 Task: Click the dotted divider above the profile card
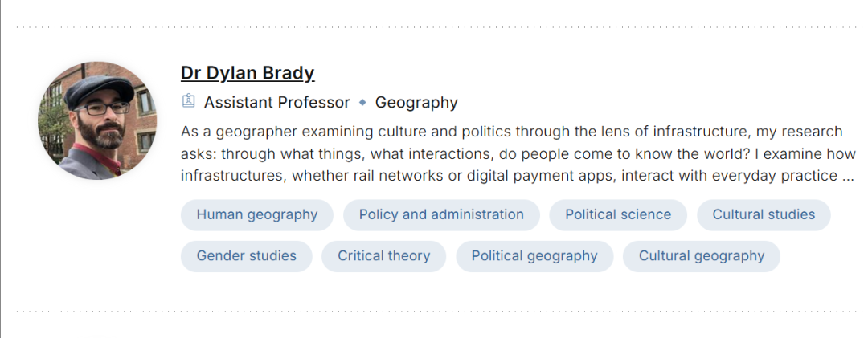pos(434,26)
